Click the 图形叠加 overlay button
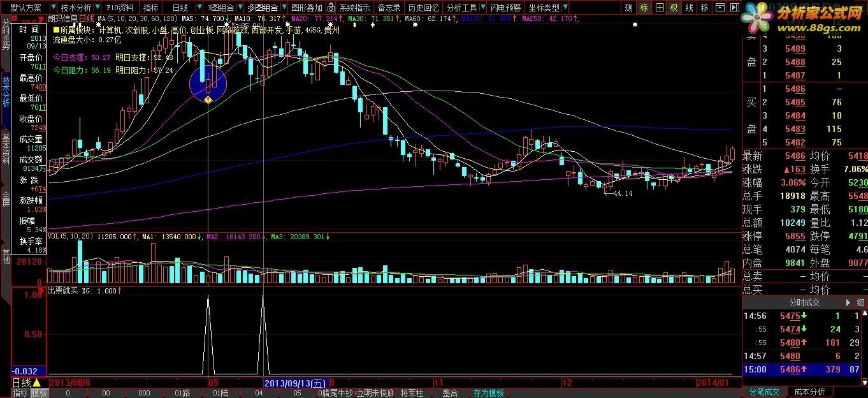868x398 pixels. (307, 8)
